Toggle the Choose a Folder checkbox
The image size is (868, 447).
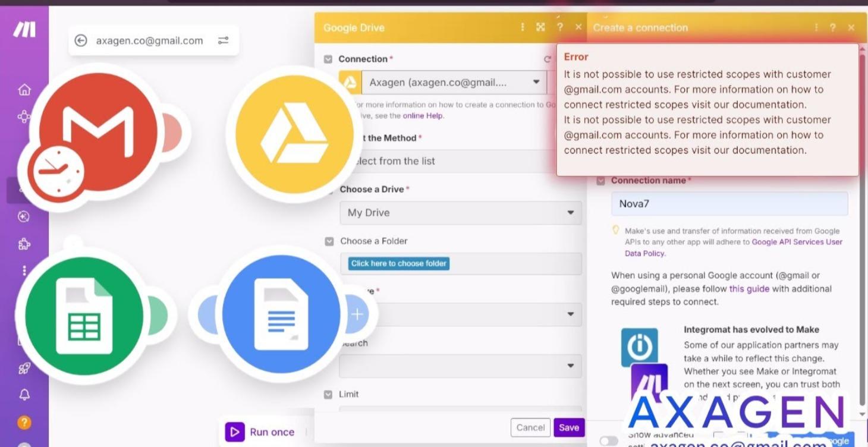coord(329,241)
